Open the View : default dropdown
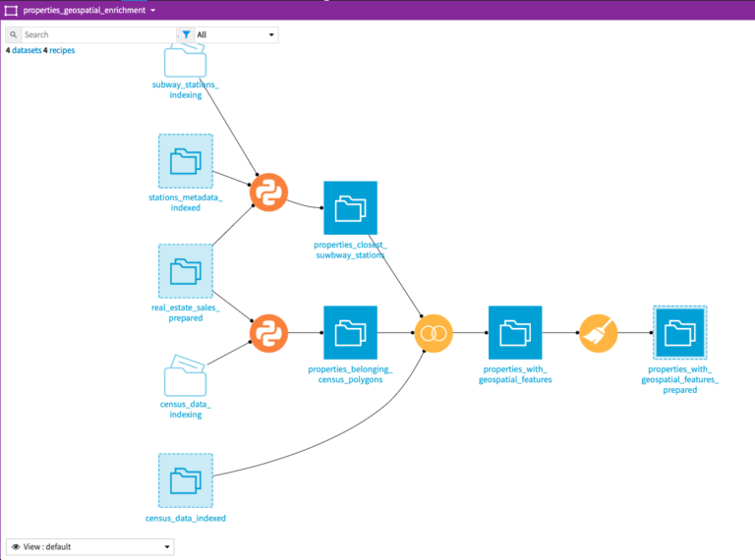This screenshot has height=560, width=755. pos(90,546)
